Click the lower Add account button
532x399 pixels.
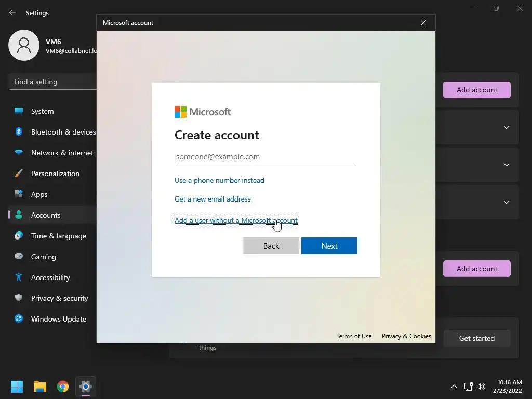point(477,269)
